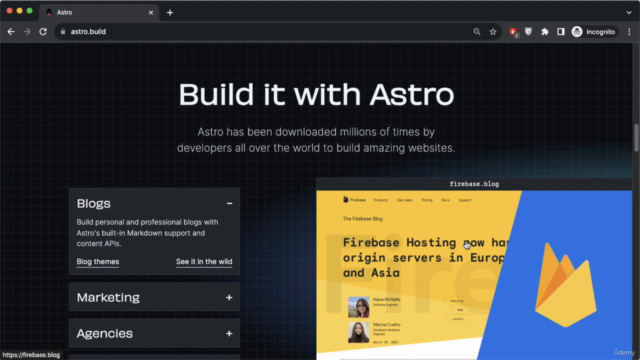Image resolution: width=640 pixels, height=360 pixels.
Task: Click the lock icon in address bar
Action: (63, 31)
